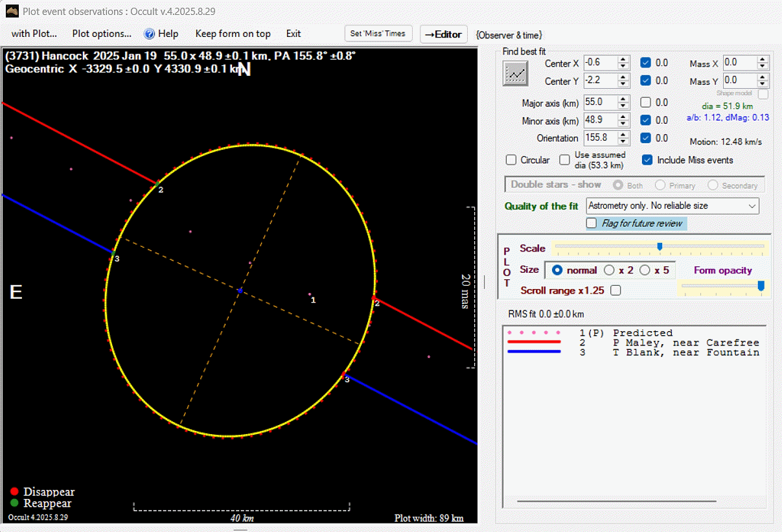Open the 'with Plot...' menu
This screenshot has width=782, height=532.
[x=34, y=34]
